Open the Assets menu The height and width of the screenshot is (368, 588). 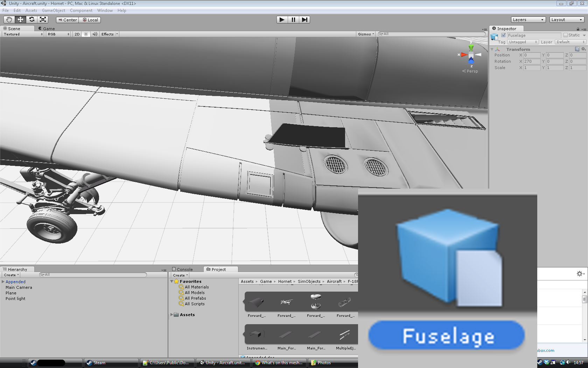31,11
